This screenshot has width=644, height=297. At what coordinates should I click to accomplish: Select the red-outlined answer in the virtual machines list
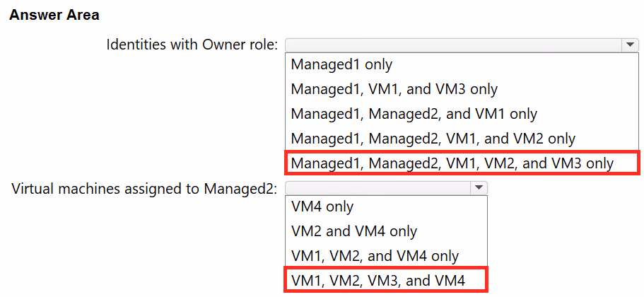coord(386,281)
